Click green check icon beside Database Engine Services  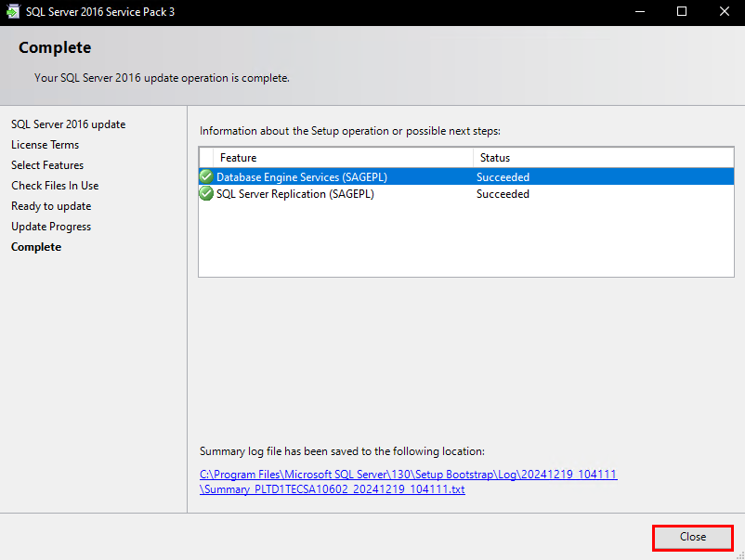[x=206, y=176]
